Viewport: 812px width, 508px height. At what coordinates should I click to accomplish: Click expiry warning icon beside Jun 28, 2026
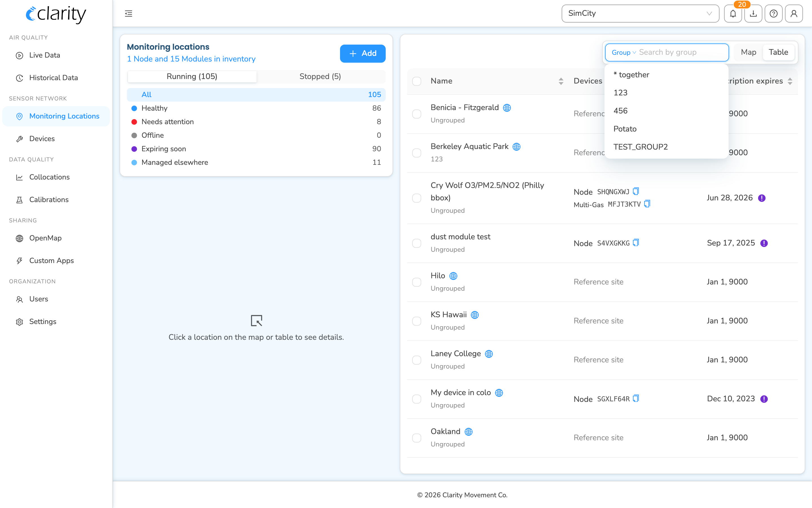coord(762,198)
